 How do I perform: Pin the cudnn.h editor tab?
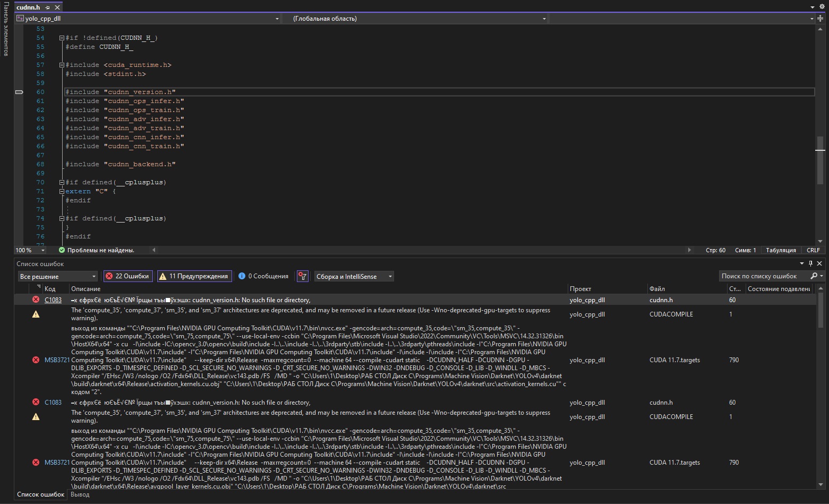[x=48, y=7]
